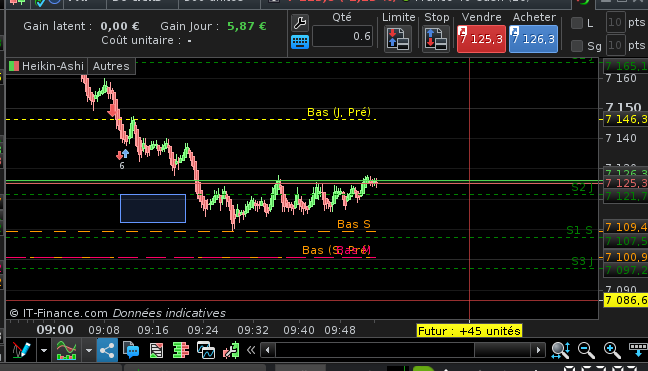Open the indicators icon with the green wave
Screen dimensions: 648x371
[66, 350]
